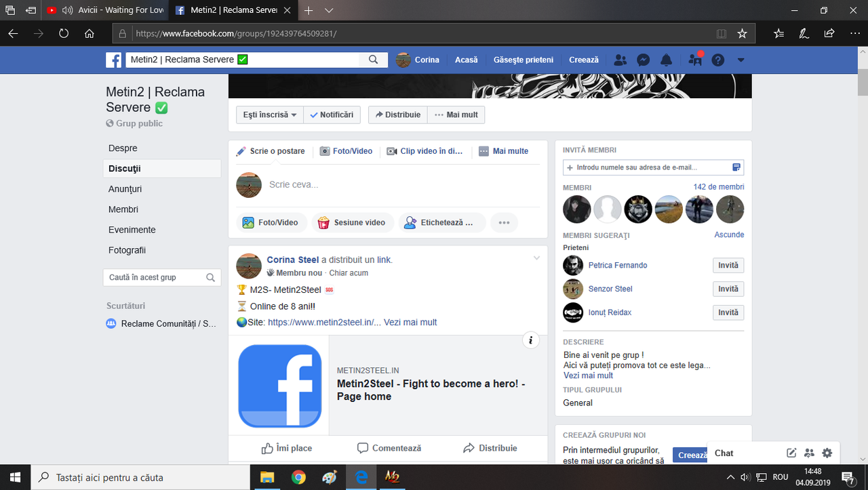868x490 pixels.
Task: Open the Chat settings gear icon
Action: point(827,453)
